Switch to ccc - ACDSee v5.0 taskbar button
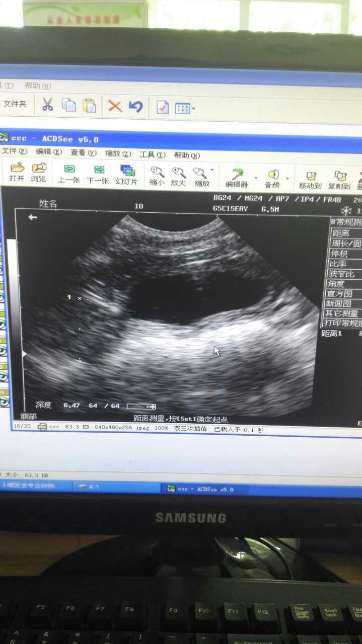 [x=200, y=489]
